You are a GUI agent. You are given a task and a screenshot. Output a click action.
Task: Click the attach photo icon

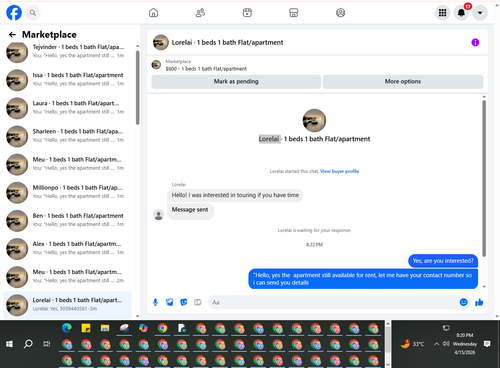170,302
